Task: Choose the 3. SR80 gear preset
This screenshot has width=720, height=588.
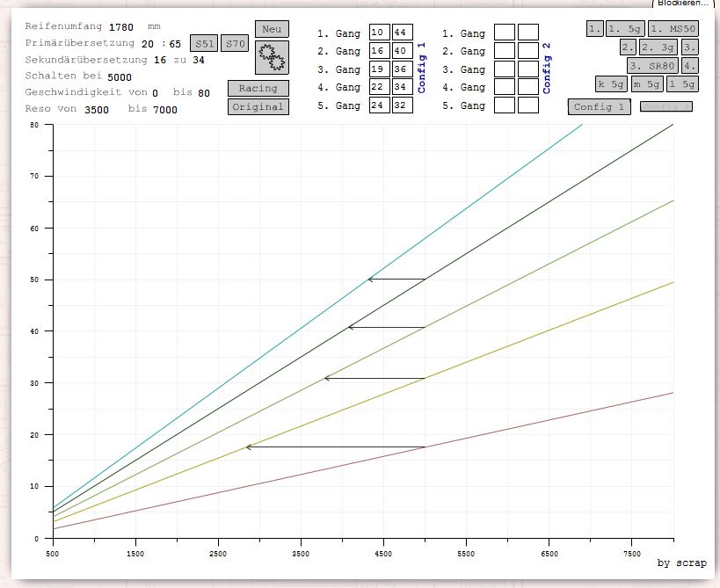Action: point(652,66)
